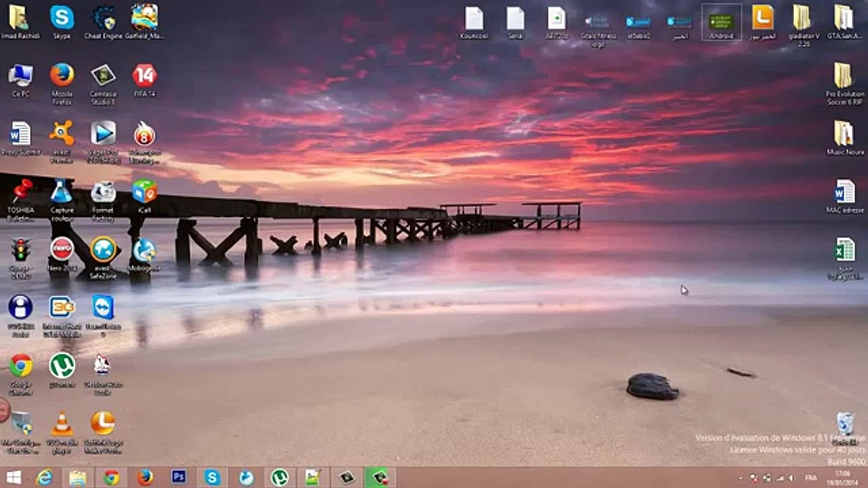Click the VLC media player desktop icon
This screenshot has width=868, height=488.
pos(62,425)
